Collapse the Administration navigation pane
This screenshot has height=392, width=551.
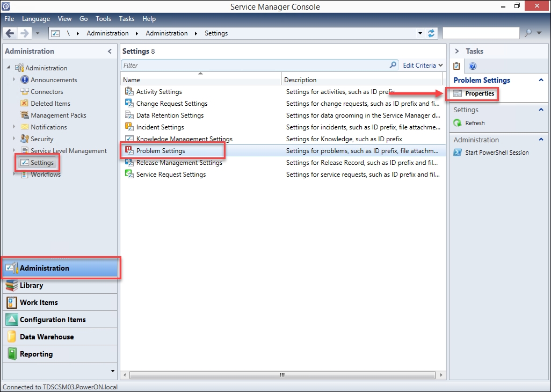tap(110, 52)
